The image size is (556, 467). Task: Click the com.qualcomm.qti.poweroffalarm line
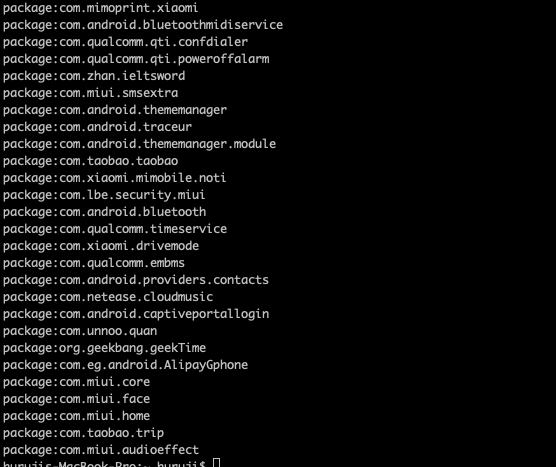136,59
